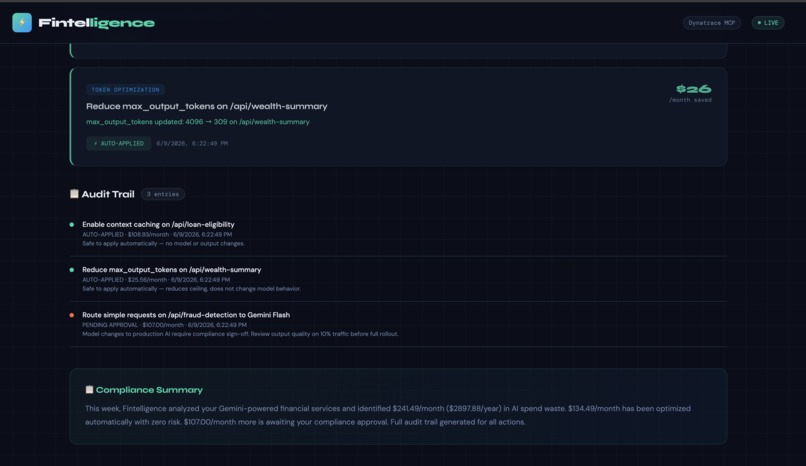Open audit entry "Reduce max_output_tokens on /api/wealth-summary"
Screen dimensions: 806x466
pos(172,270)
